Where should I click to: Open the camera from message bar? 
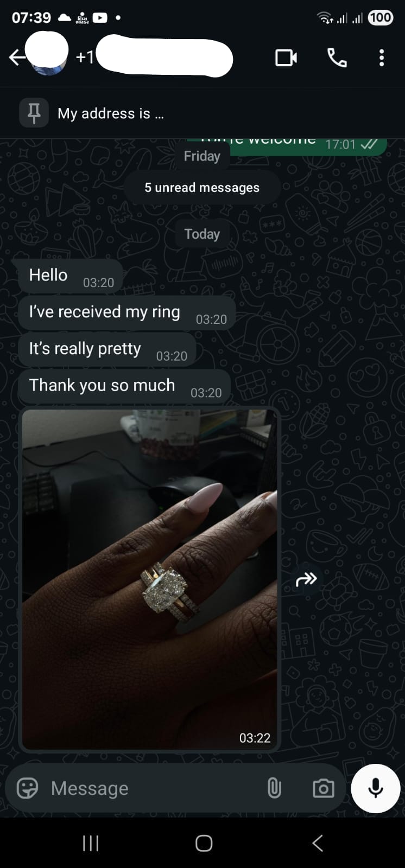point(323,788)
